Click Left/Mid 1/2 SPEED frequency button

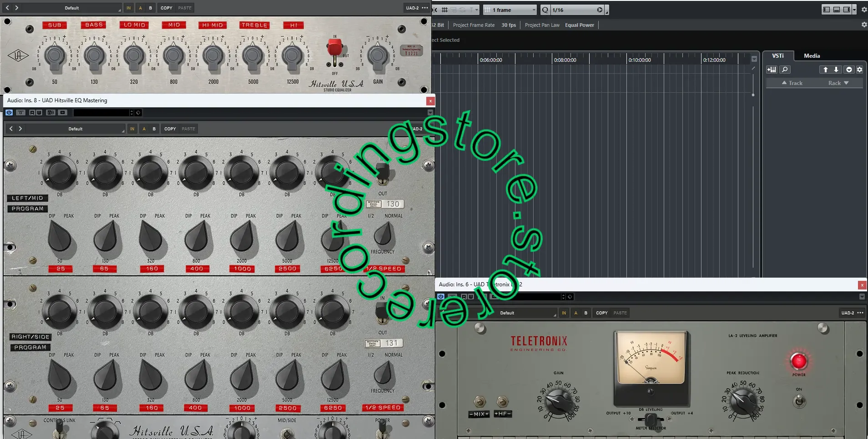(x=384, y=269)
